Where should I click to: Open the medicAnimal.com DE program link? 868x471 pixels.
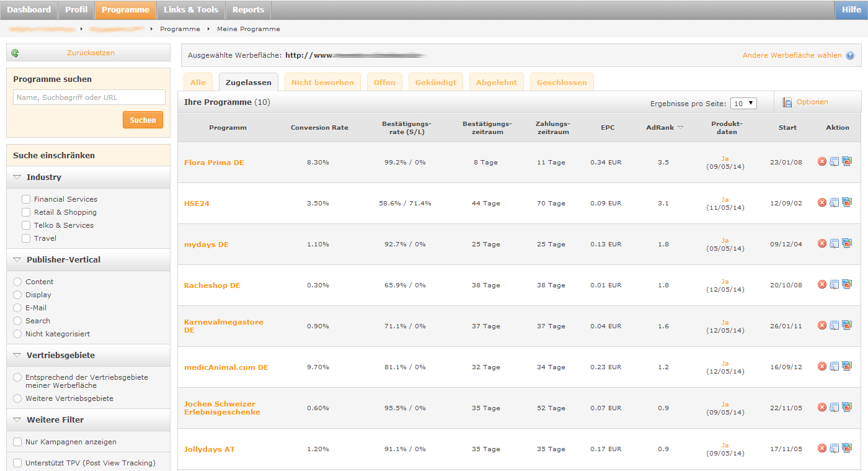coord(226,367)
